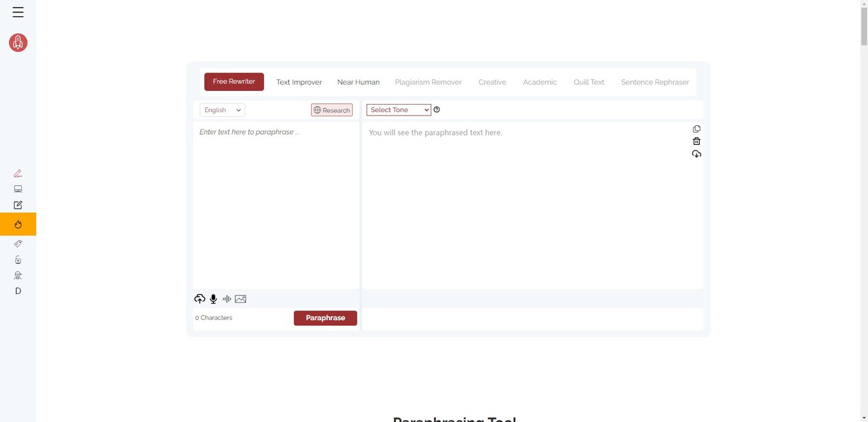The height and width of the screenshot is (422, 868).
Task: Open the Select Tone dropdown
Action: coord(398,109)
